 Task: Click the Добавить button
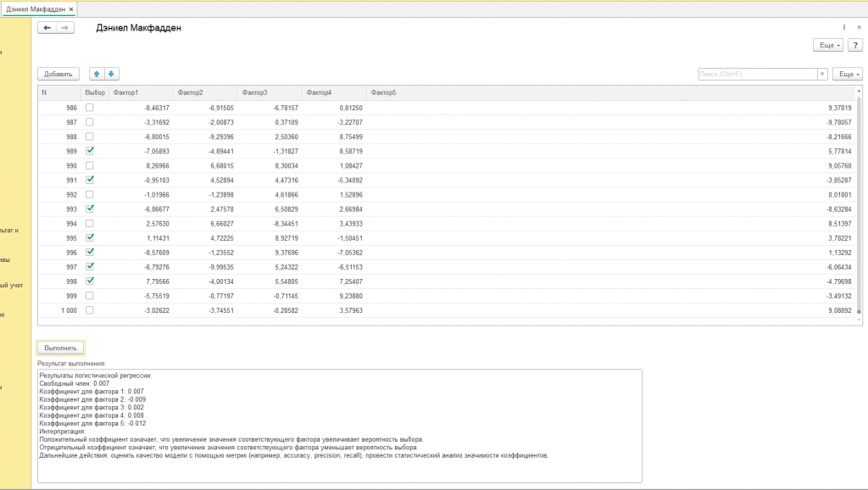(58, 74)
